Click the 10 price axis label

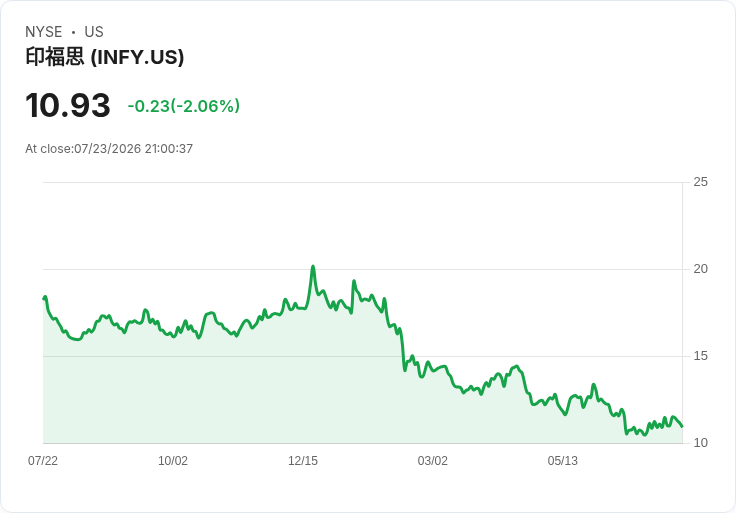click(x=700, y=443)
